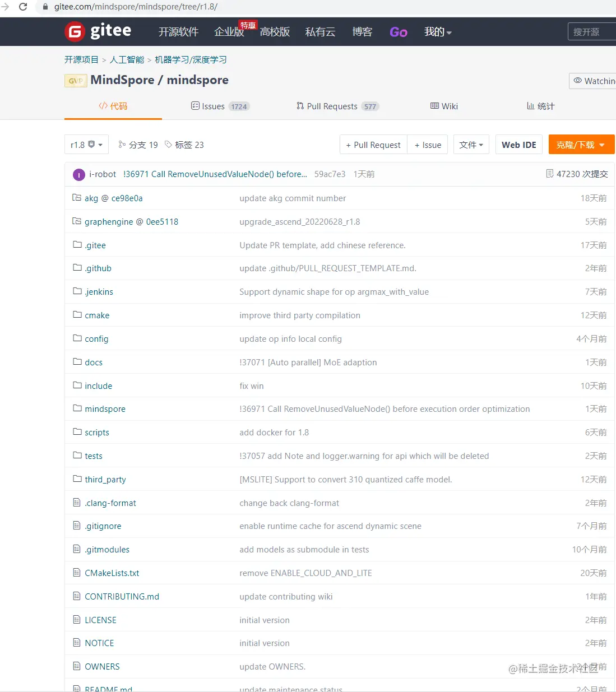Click the .clang-format file icon

pos(77,503)
